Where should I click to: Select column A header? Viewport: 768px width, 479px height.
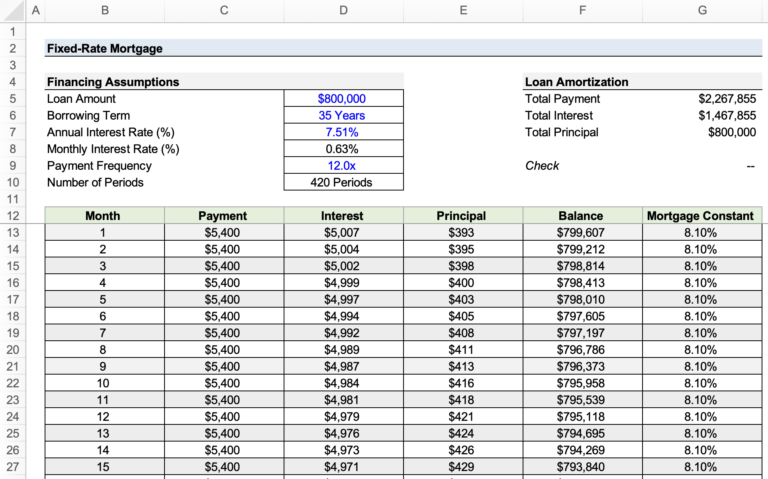(35, 10)
